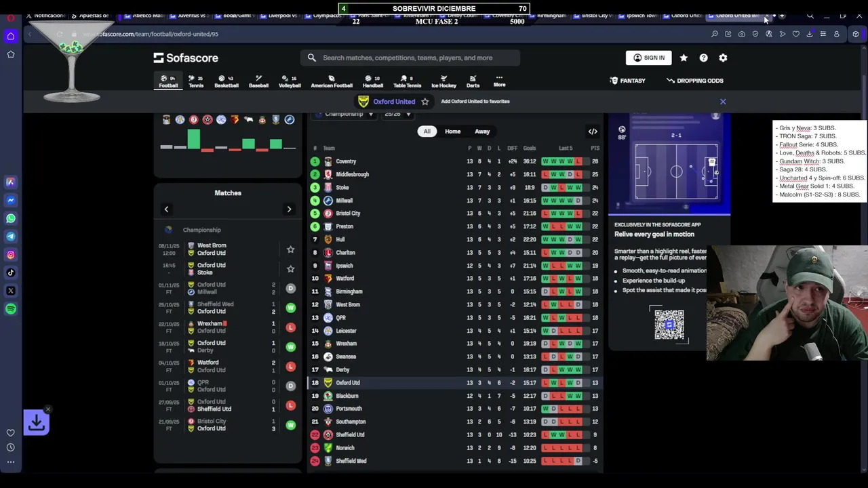Open the Basketball sport tab
The height and width of the screenshot is (488, 868).
pos(226,81)
